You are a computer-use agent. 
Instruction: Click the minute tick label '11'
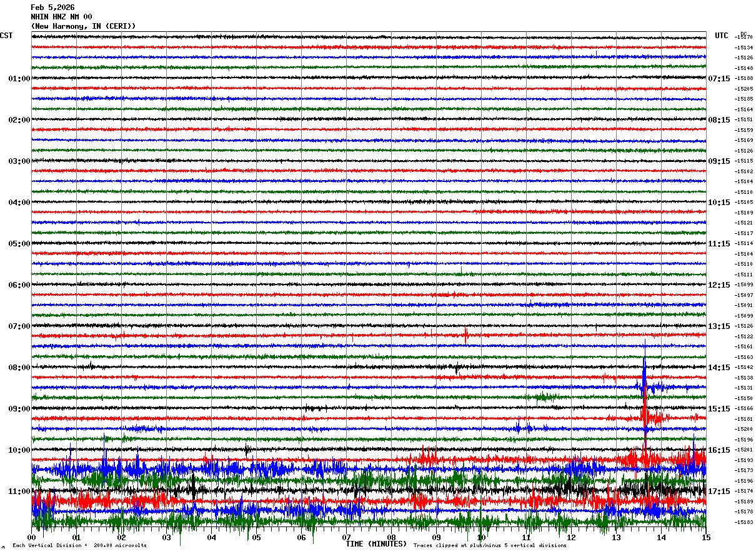[x=527, y=538]
